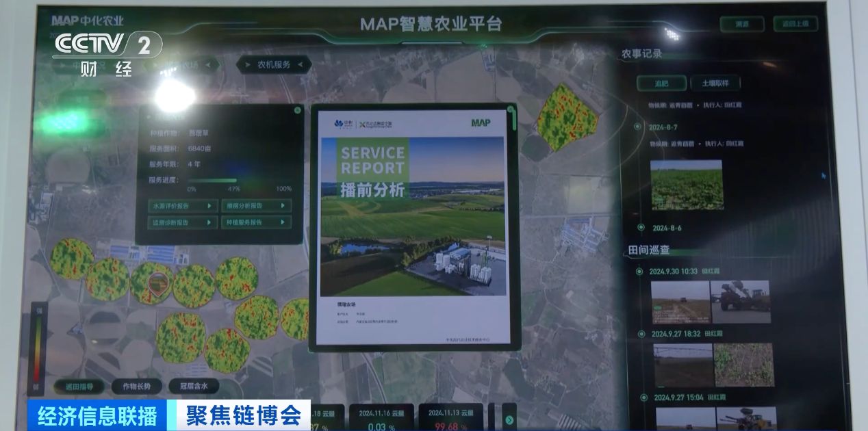
Task: Click the MAP中化农业 logo
Action: coord(87,21)
